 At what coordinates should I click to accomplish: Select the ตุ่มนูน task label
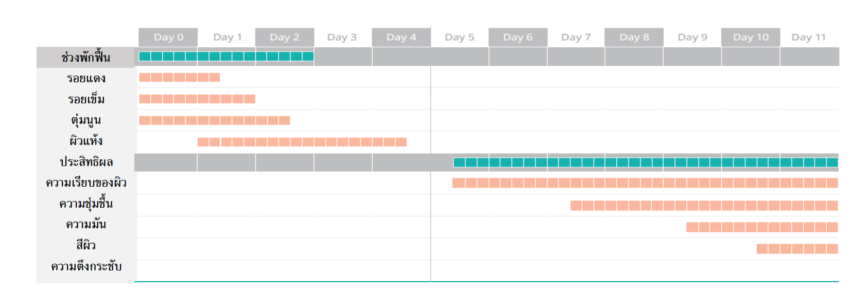[86, 120]
